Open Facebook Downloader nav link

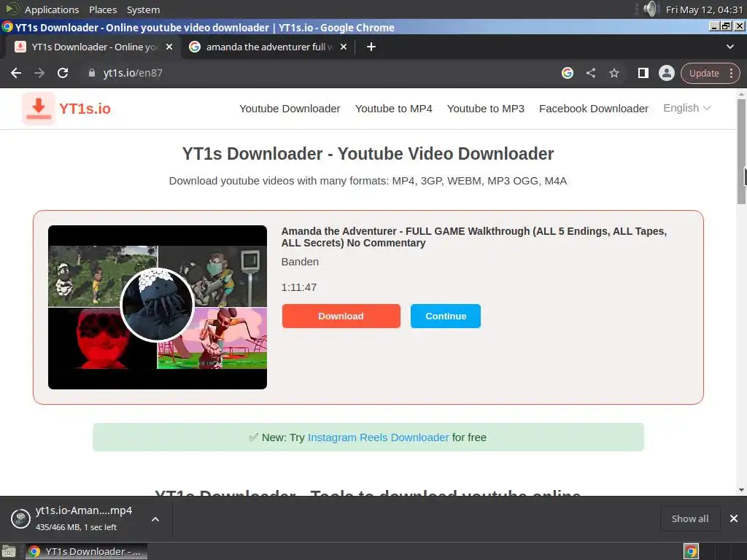coord(594,109)
